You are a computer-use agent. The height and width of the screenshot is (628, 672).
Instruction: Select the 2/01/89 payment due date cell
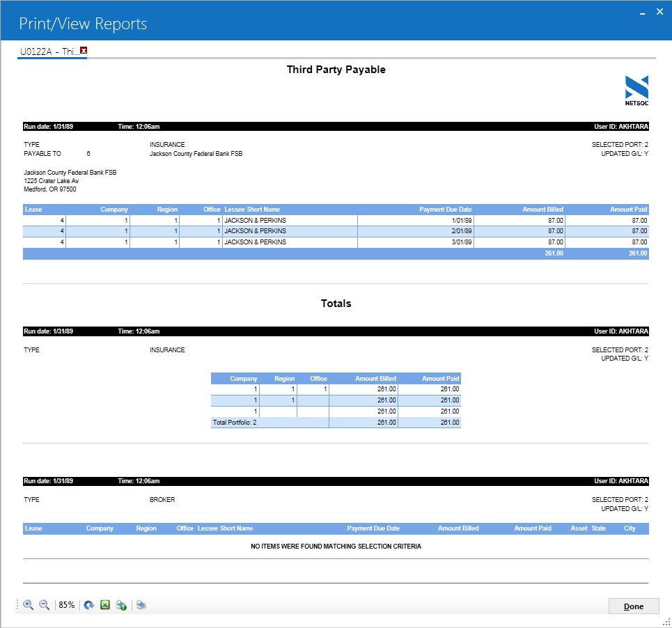coord(416,231)
